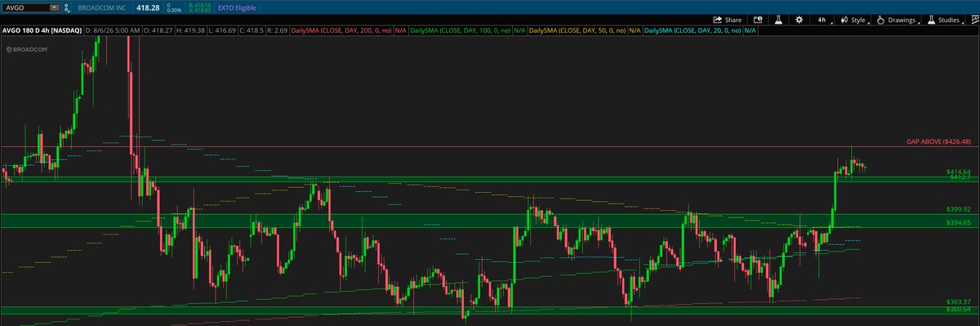The width and height of the screenshot is (980, 326).
Task: Open the 4h timeframe selector
Action: (822, 20)
